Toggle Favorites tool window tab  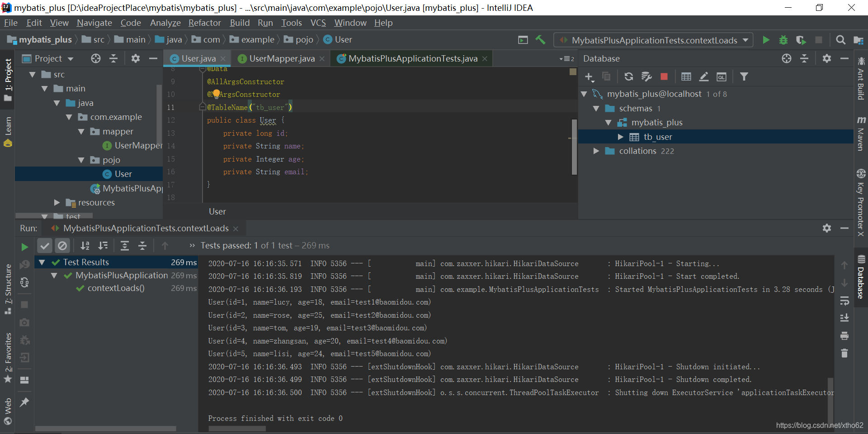pos(8,358)
